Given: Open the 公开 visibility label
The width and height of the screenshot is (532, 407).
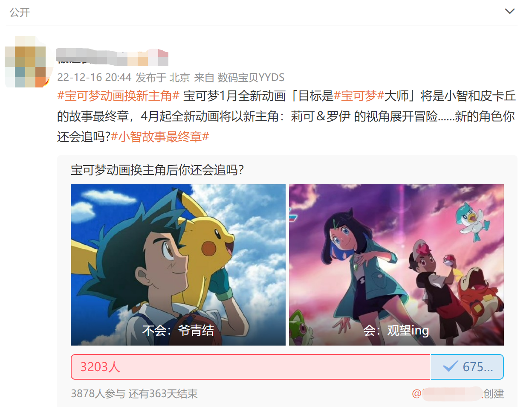Looking at the screenshot, I should pos(20,12).
